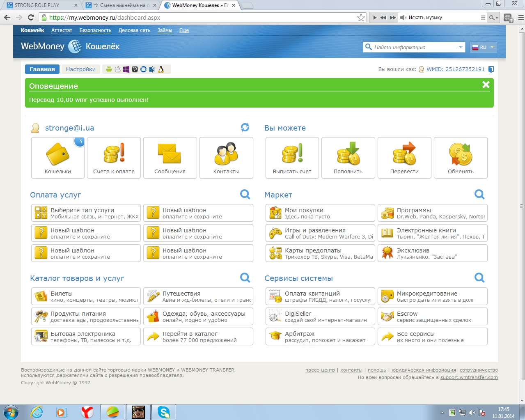Open Internet Explorer from the taskbar
The image size is (525, 420).
point(37,412)
